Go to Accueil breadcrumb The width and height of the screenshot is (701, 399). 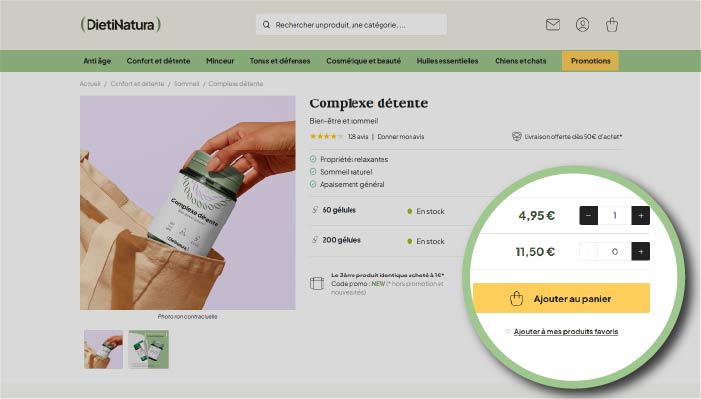pos(90,84)
